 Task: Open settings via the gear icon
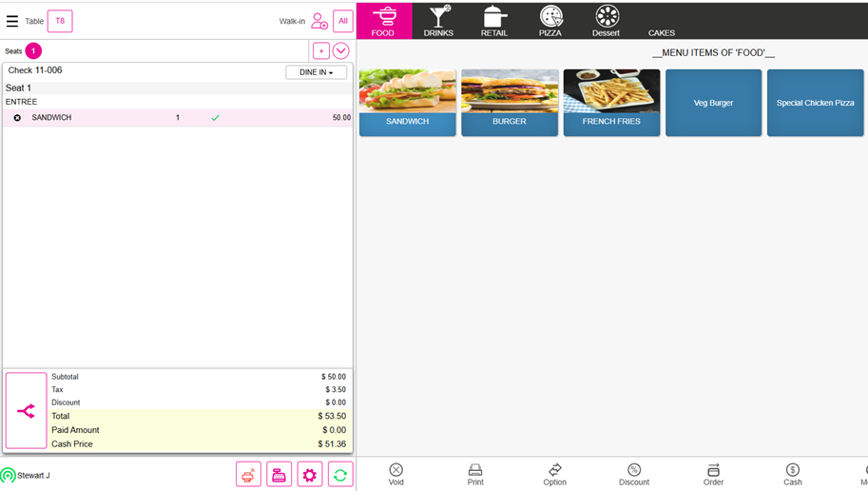(x=310, y=475)
